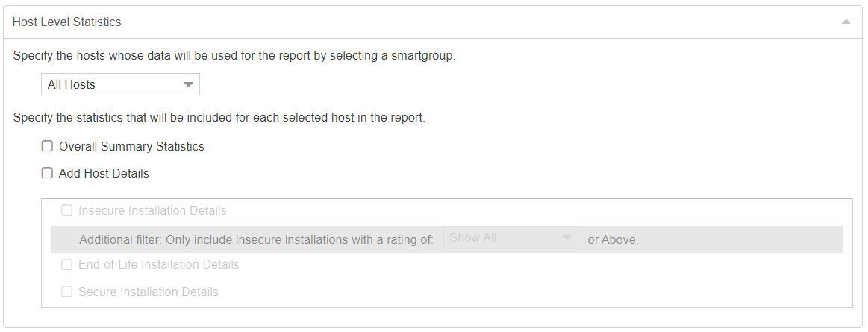Click the Add Host Details label text

click(104, 173)
